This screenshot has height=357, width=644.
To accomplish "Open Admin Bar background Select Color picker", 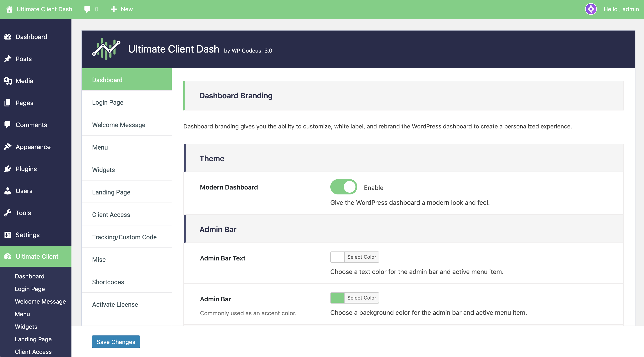I will click(x=361, y=298).
